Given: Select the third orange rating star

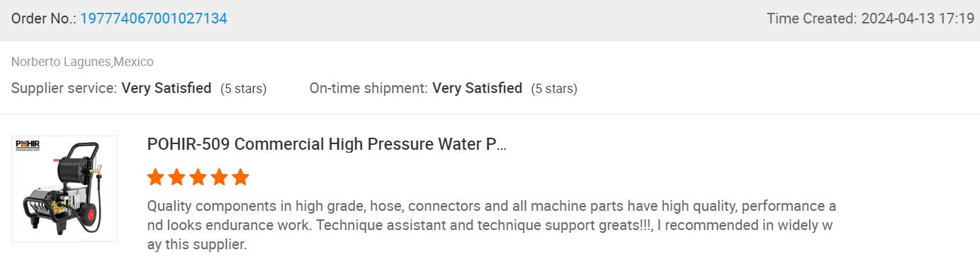Looking at the screenshot, I should (x=198, y=177).
